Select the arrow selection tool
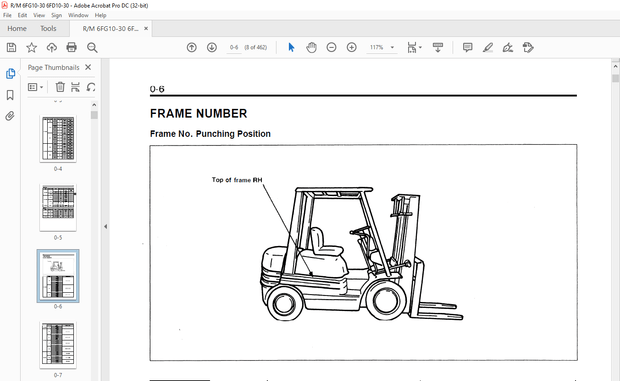 click(x=291, y=47)
